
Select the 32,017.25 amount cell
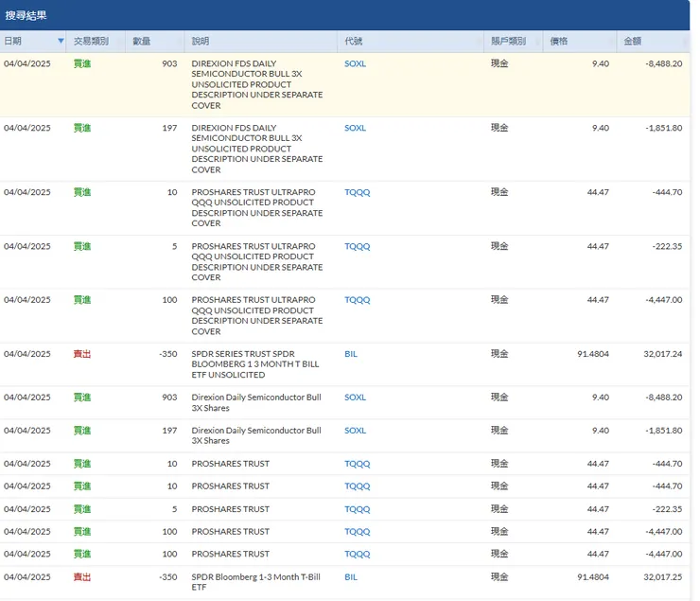pos(661,576)
